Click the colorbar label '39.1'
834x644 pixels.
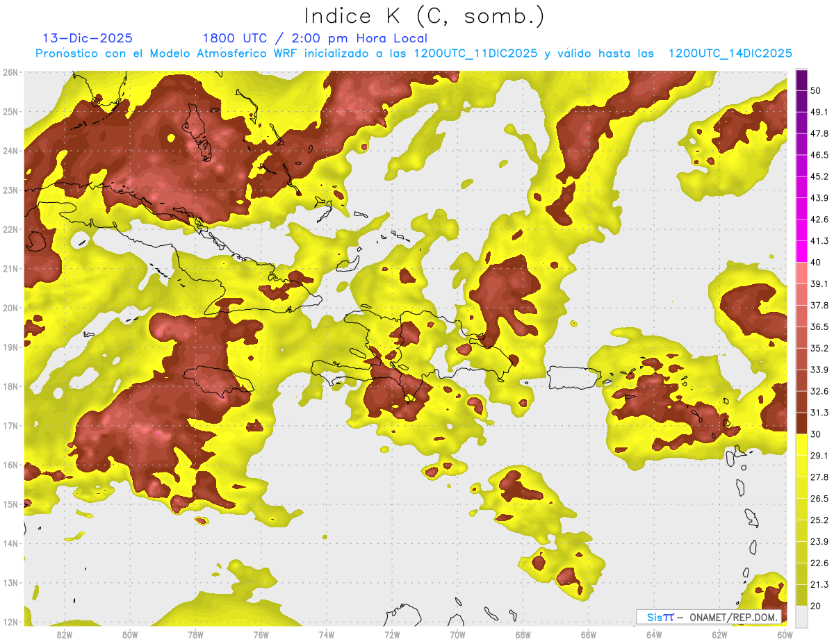coord(819,283)
